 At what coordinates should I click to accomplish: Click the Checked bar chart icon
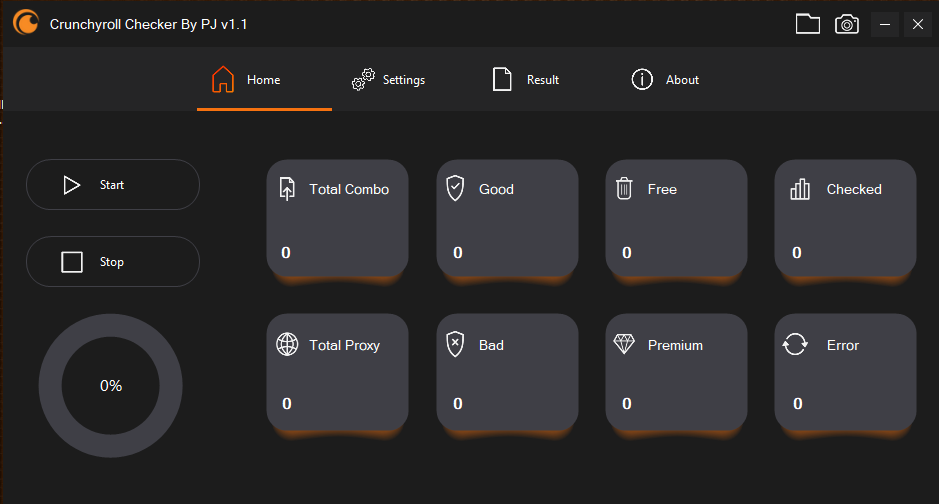coord(799,189)
